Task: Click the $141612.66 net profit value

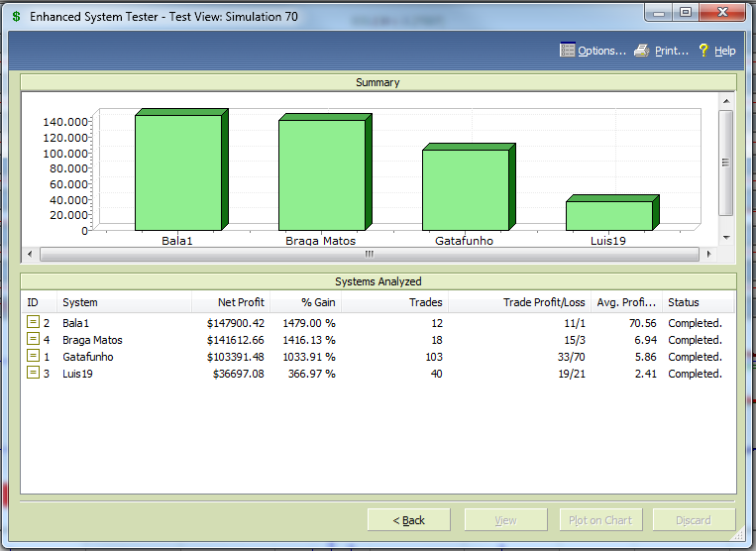Action: [x=236, y=340]
